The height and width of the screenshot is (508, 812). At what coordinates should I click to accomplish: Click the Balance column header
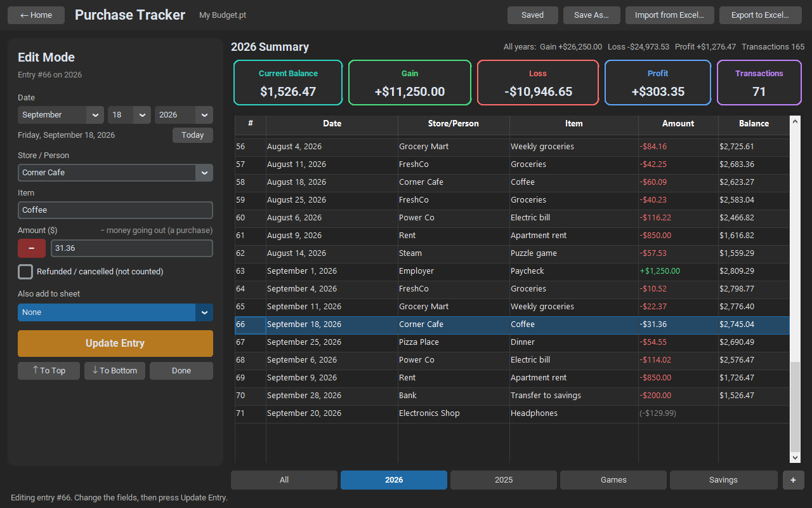tap(754, 124)
